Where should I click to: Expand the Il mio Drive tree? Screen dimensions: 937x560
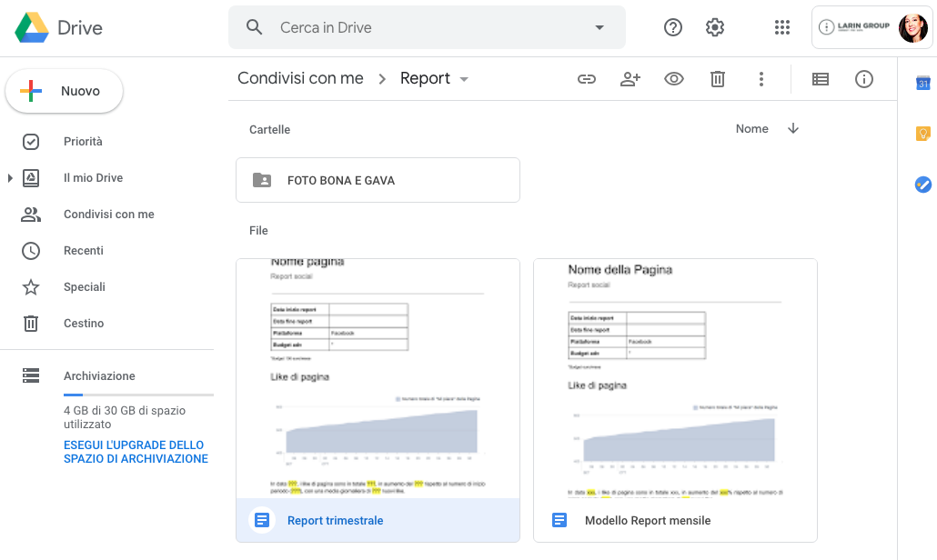click(10, 178)
